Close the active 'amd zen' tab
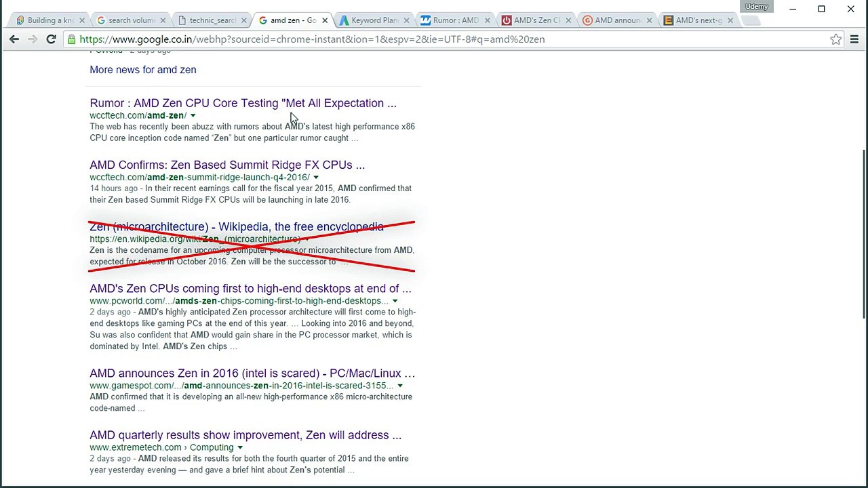Image resolution: width=868 pixels, height=488 pixels. (x=325, y=20)
